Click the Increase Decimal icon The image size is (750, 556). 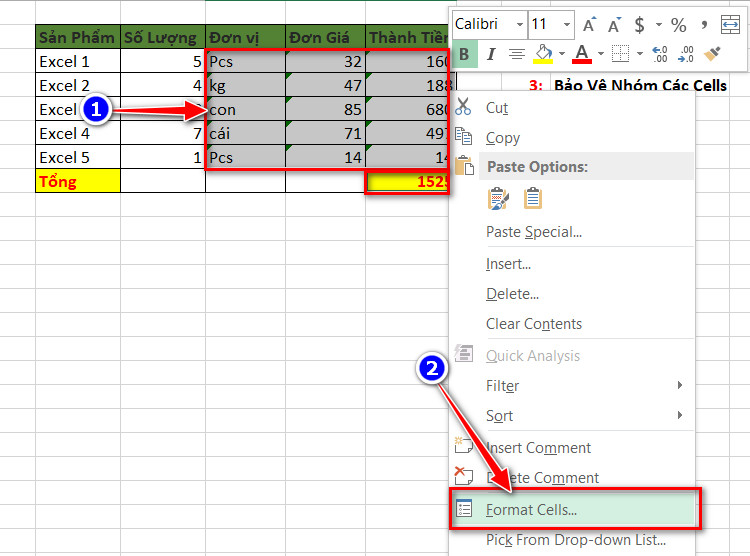[660, 54]
